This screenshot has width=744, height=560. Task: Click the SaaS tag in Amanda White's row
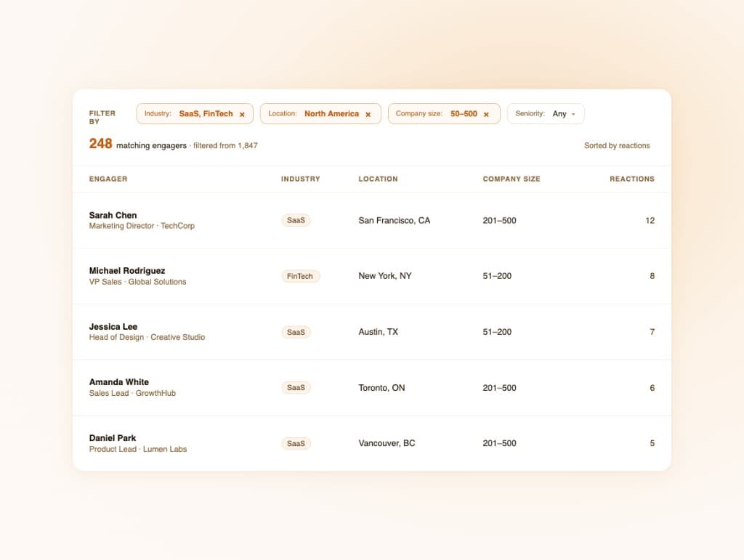pos(296,387)
